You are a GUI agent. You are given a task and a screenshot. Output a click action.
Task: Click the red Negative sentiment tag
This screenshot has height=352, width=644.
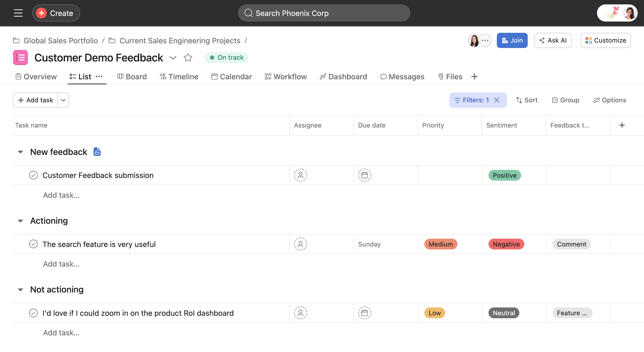[506, 244]
